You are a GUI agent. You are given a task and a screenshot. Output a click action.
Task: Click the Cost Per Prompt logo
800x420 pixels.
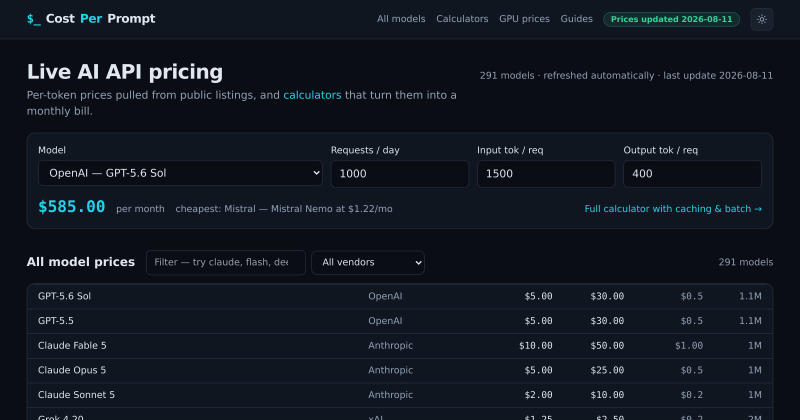(x=91, y=19)
